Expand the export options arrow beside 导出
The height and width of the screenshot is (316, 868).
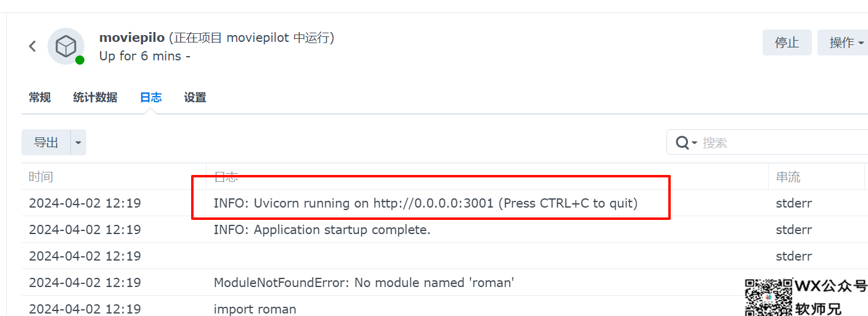tap(78, 142)
